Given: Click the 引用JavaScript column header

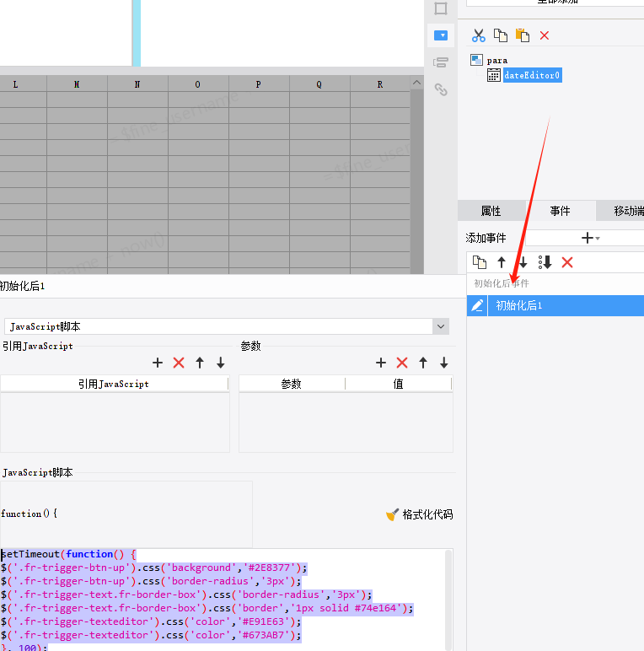Looking at the screenshot, I should (114, 384).
